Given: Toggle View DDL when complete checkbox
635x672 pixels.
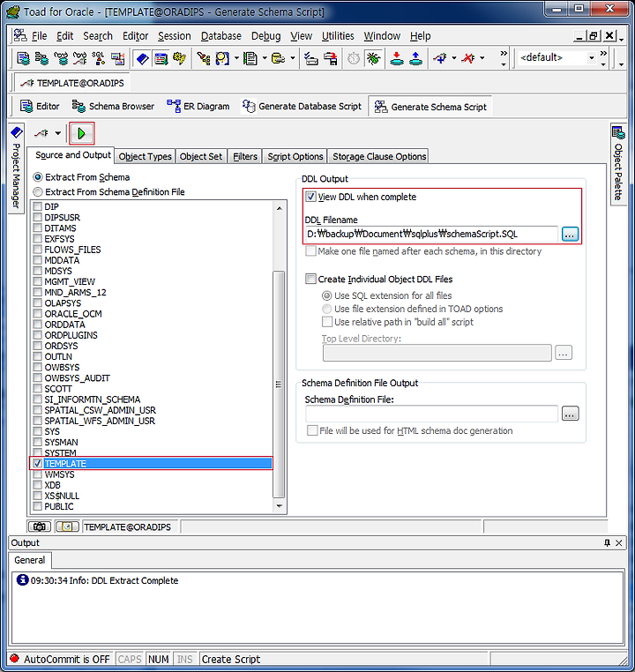Looking at the screenshot, I should tap(310, 197).
